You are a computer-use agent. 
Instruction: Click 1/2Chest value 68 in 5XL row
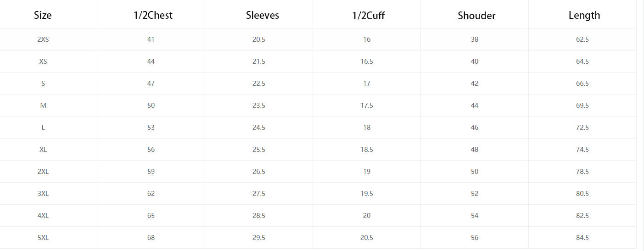click(x=151, y=238)
